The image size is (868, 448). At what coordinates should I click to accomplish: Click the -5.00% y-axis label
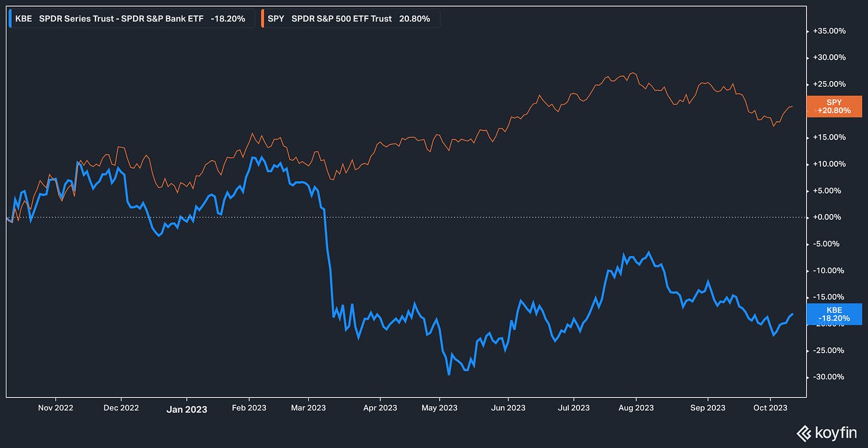(x=827, y=244)
